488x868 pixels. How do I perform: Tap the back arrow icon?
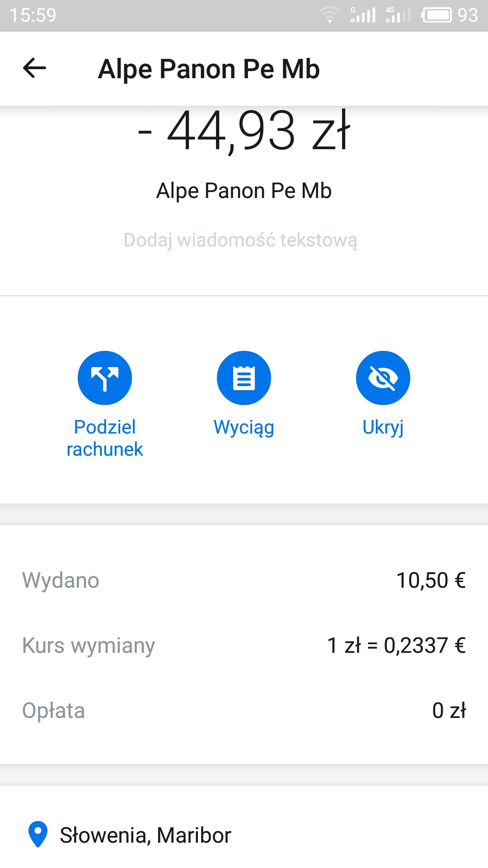click(x=34, y=69)
